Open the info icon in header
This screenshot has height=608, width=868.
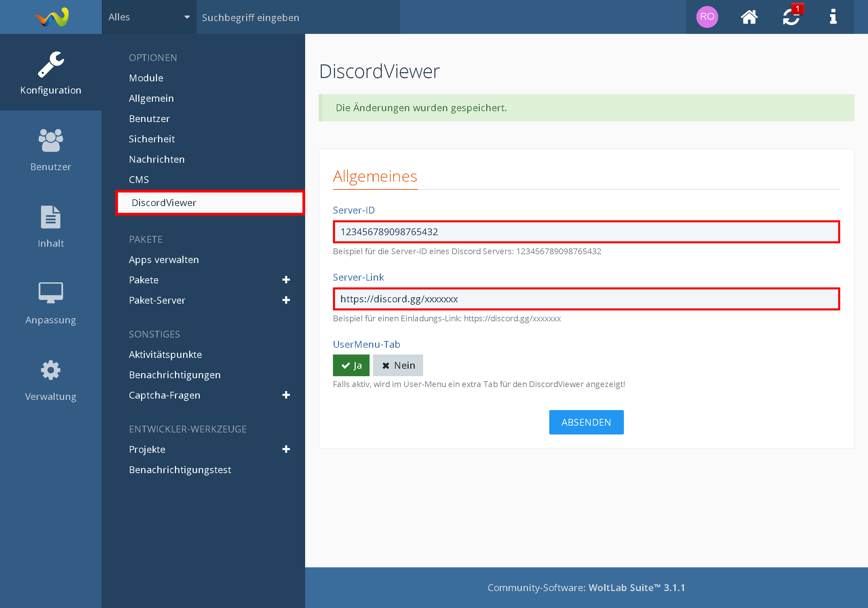tap(833, 17)
